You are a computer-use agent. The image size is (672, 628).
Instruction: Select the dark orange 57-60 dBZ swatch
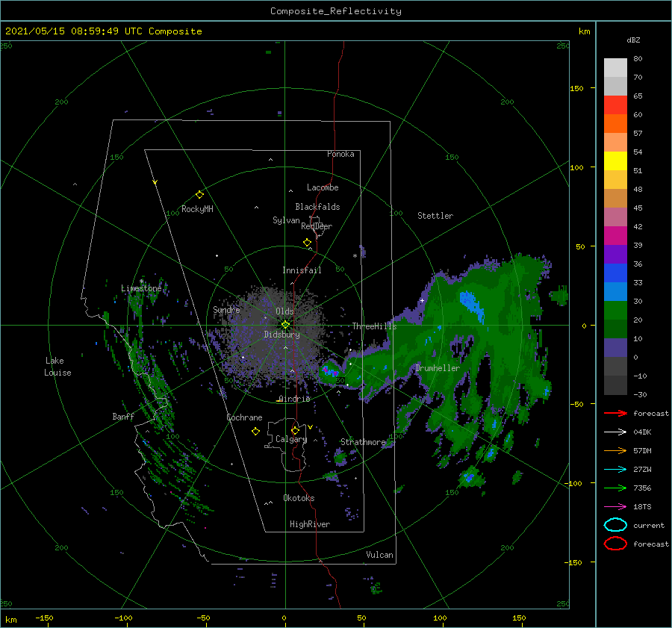point(615,124)
